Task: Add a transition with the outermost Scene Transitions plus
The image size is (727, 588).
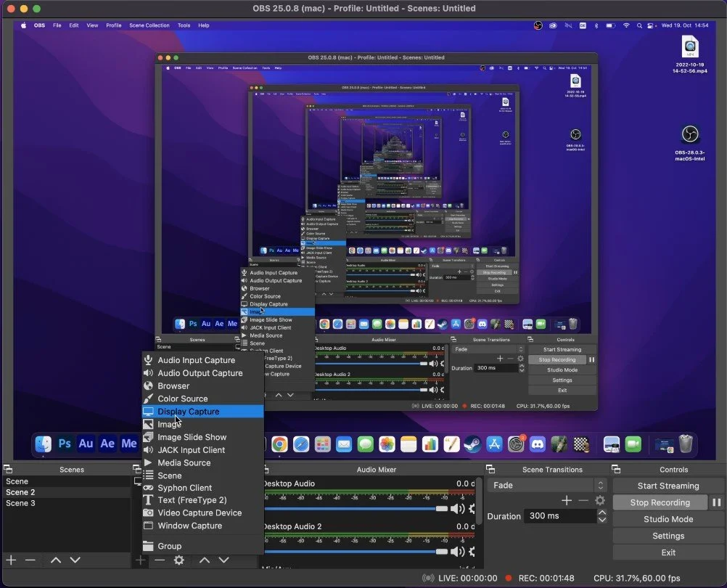Action: 567,500
